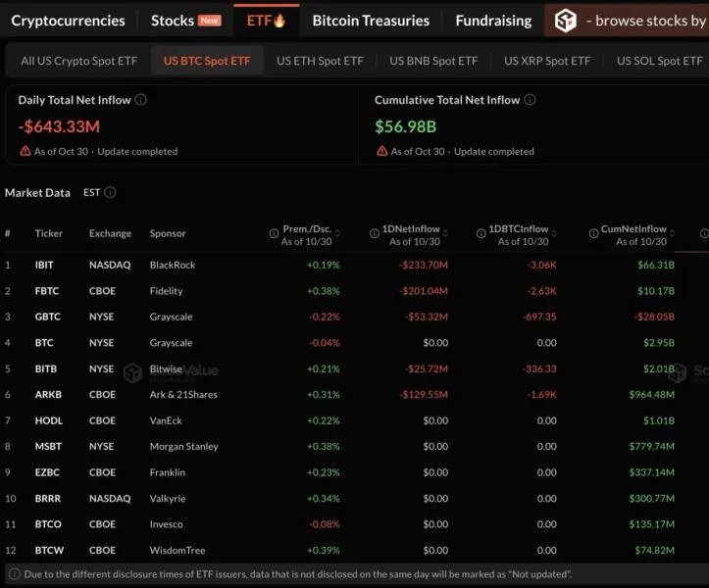Open the IBIT ticker row

44,265
